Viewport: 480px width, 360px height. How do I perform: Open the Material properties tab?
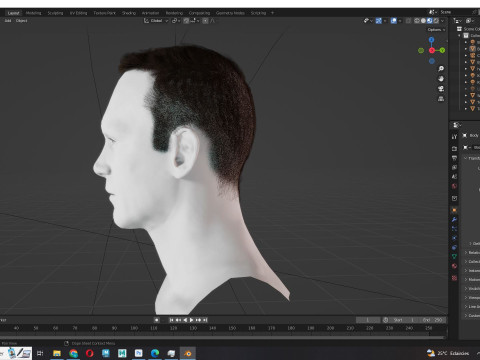(454, 266)
